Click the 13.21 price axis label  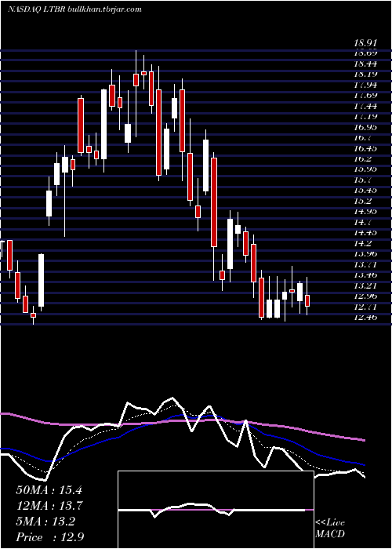(366, 285)
